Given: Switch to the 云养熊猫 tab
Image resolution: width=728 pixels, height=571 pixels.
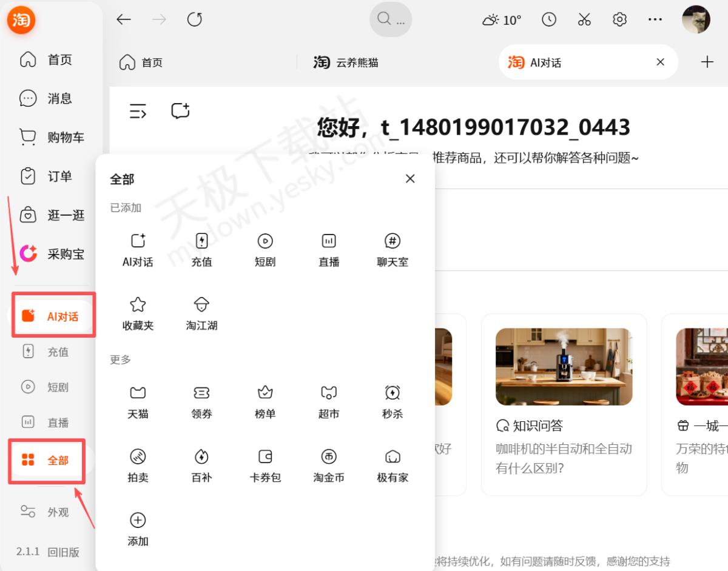Looking at the screenshot, I should pyautogui.click(x=346, y=62).
